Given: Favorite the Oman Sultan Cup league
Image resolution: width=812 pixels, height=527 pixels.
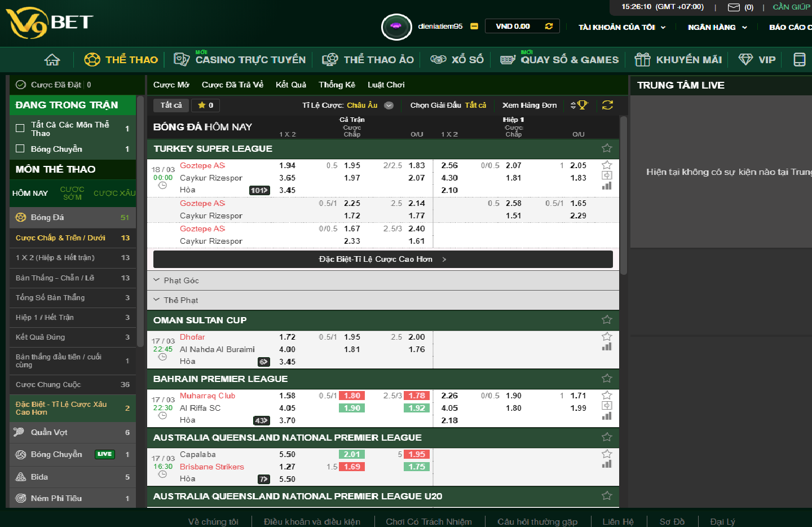Looking at the screenshot, I should point(607,320).
